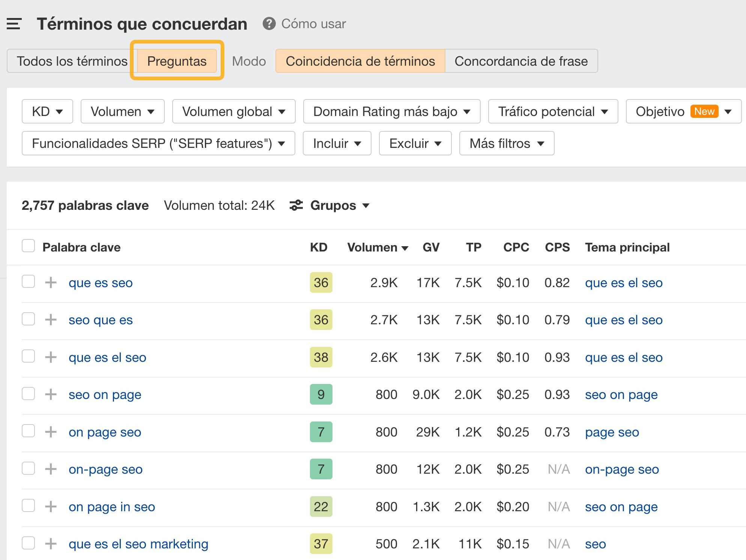This screenshot has height=560, width=746.
Task: Click the Volumen sort arrow
Action: (x=405, y=247)
